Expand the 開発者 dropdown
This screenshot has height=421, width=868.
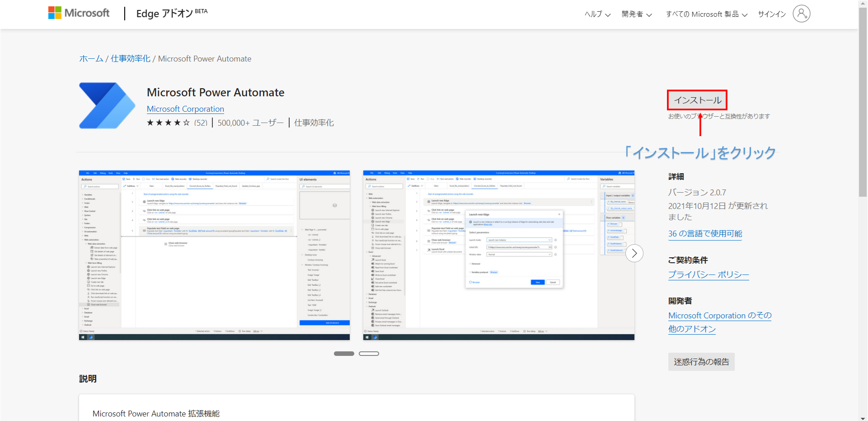[636, 14]
